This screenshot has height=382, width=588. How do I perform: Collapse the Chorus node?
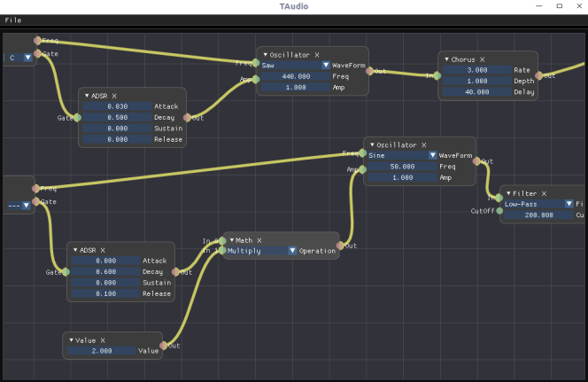click(446, 59)
